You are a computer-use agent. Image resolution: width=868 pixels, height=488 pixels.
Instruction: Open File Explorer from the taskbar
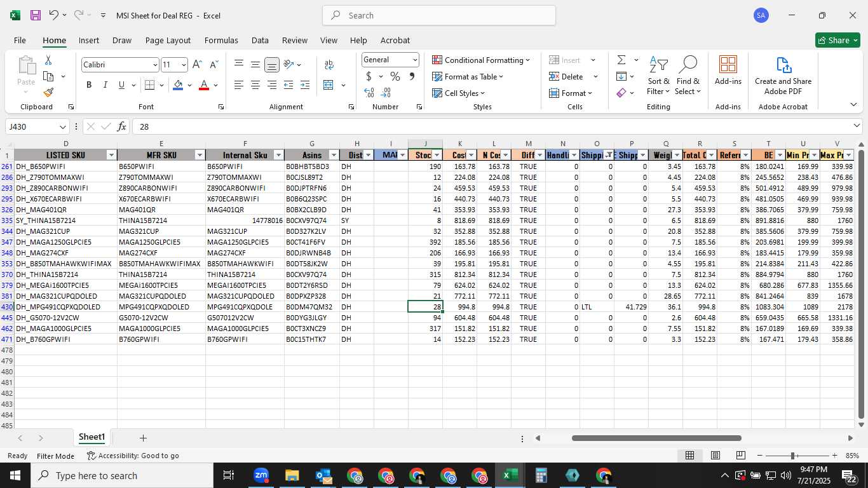click(292, 475)
